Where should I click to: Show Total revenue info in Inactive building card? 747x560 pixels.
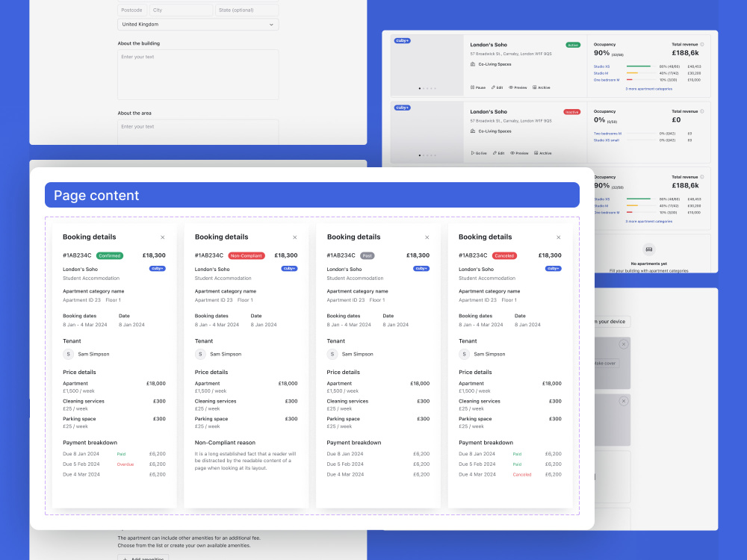(701, 111)
